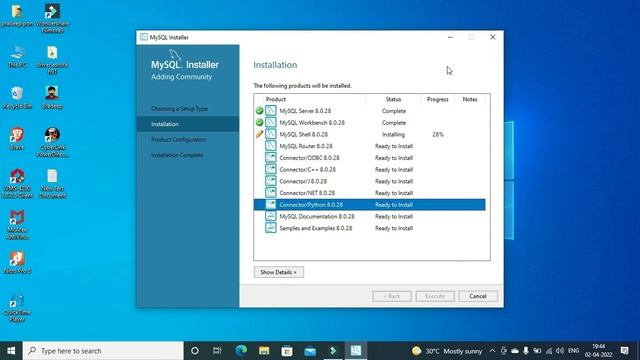Click the Connector/J 8.0.28 product icon
This screenshot has width=640, height=360.
tap(271, 181)
